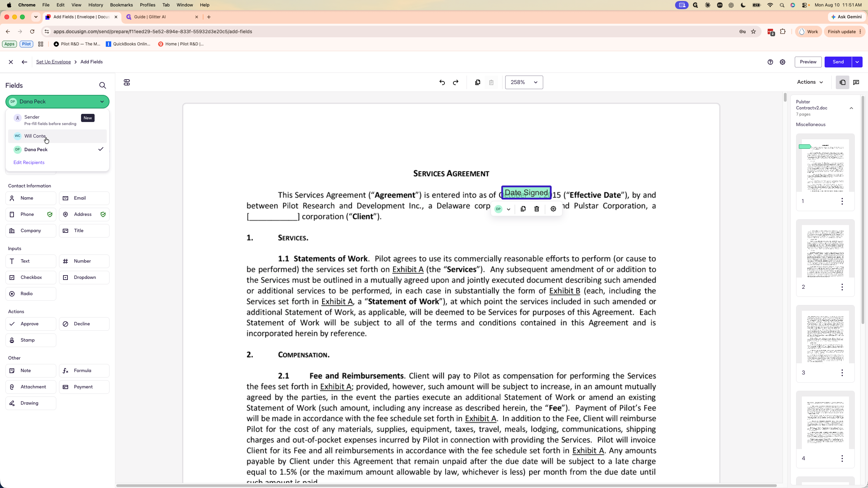
Task: Add an Attachment field
Action: pyautogui.click(x=31, y=387)
